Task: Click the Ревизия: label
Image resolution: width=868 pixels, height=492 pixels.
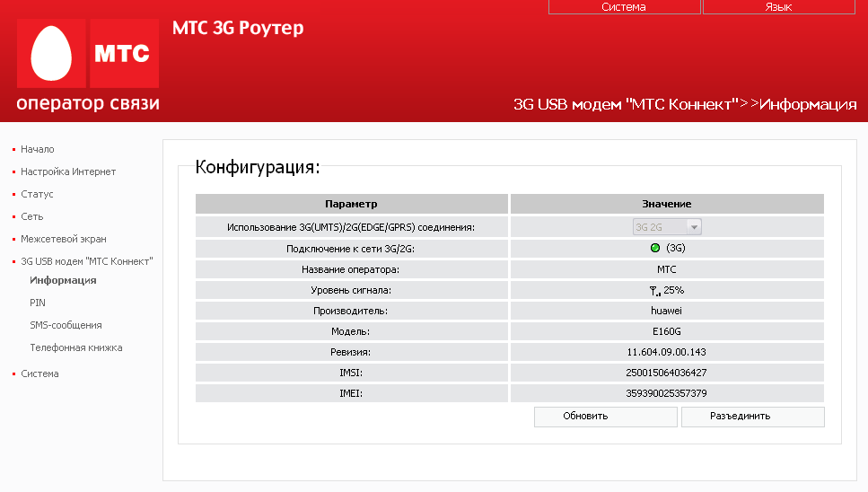Action: pos(350,352)
